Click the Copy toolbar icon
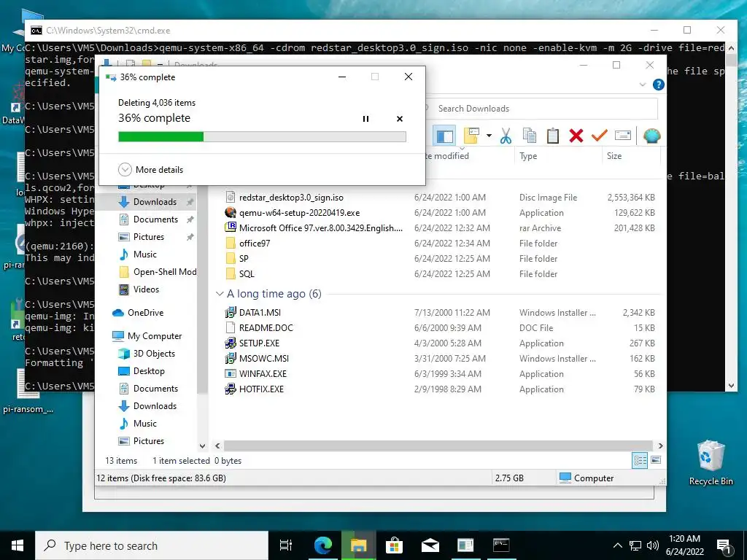 530,136
